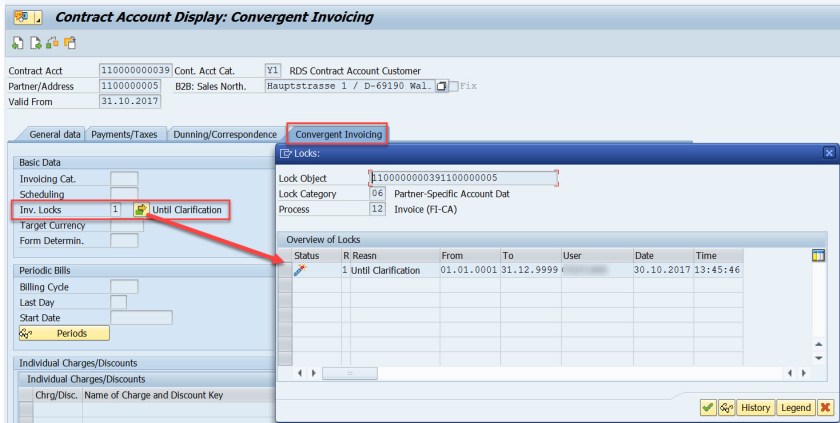Click the first toolbar document icon

click(18, 43)
